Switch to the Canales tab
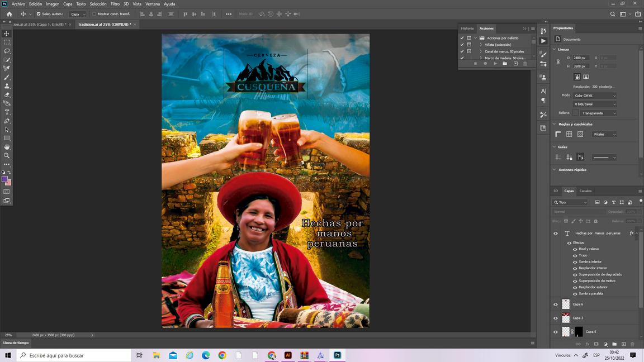 point(585,191)
